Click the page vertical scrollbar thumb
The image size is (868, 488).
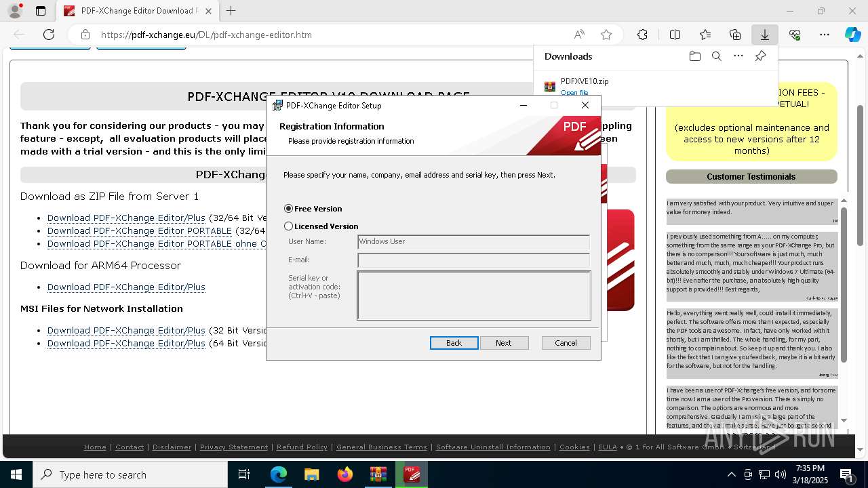tap(860, 174)
